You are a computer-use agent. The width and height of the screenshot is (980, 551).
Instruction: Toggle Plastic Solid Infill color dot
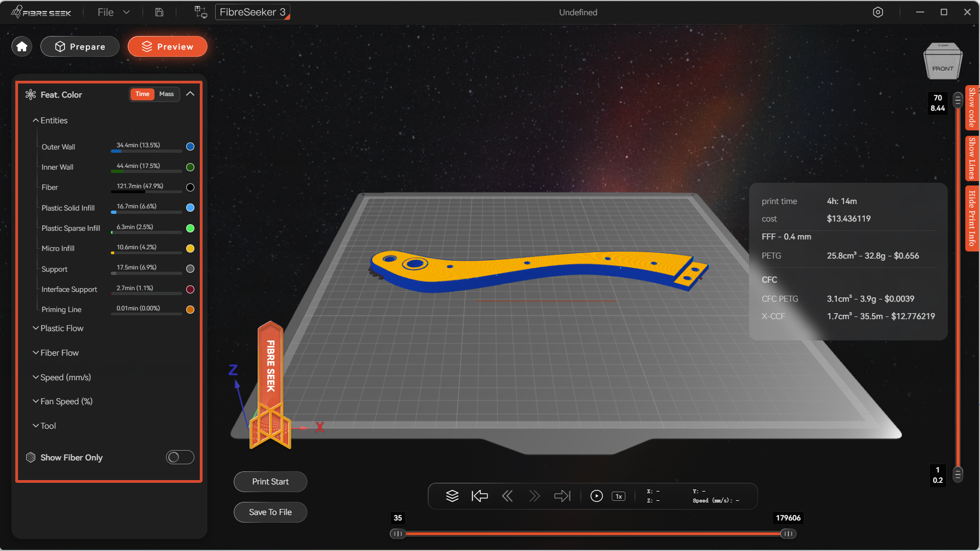click(x=190, y=207)
